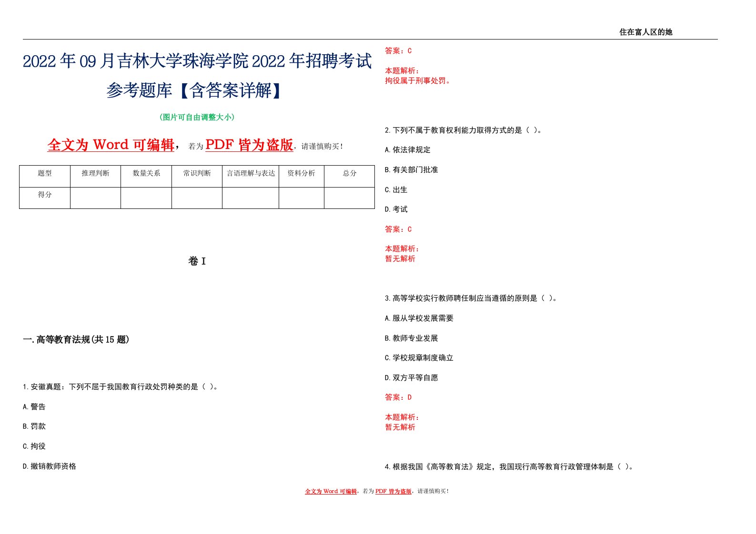Select the 题型 table header cell
The image size is (756, 534).
click(45, 176)
